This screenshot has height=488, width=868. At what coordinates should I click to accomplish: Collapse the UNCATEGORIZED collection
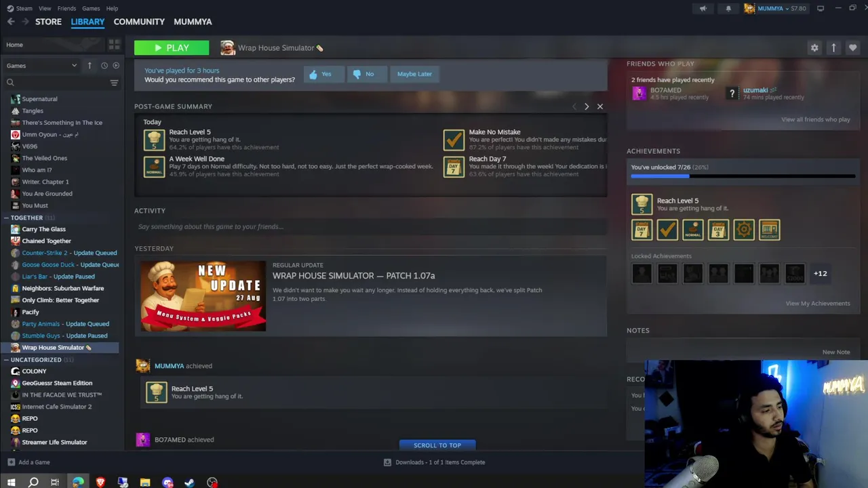6,360
